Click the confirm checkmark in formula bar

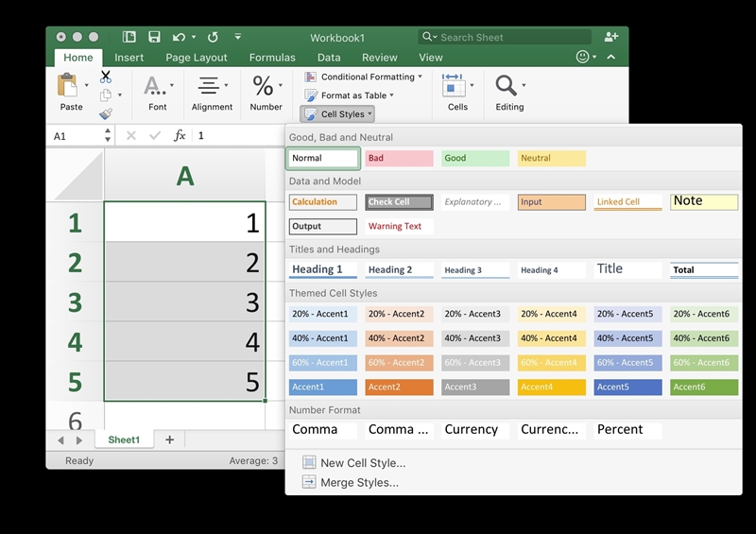(x=155, y=135)
